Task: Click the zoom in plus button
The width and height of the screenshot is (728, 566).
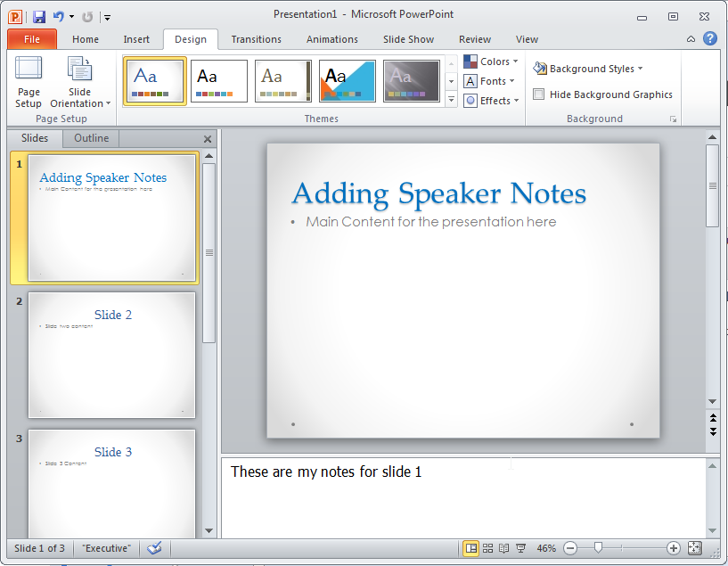Action: (674, 548)
